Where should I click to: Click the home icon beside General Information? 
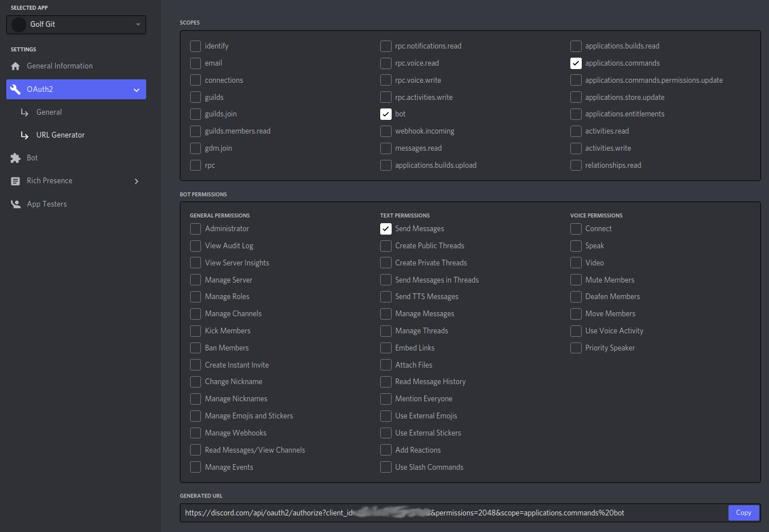(x=15, y=66)
